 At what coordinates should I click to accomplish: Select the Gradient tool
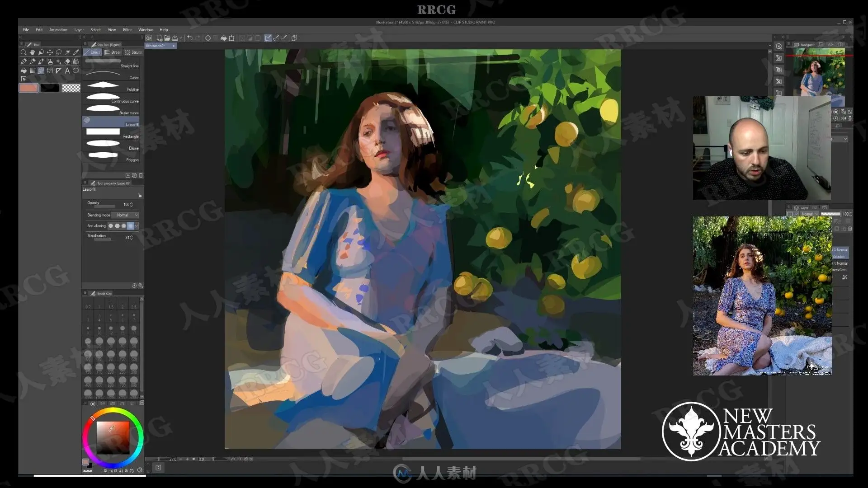click(32, 70)
